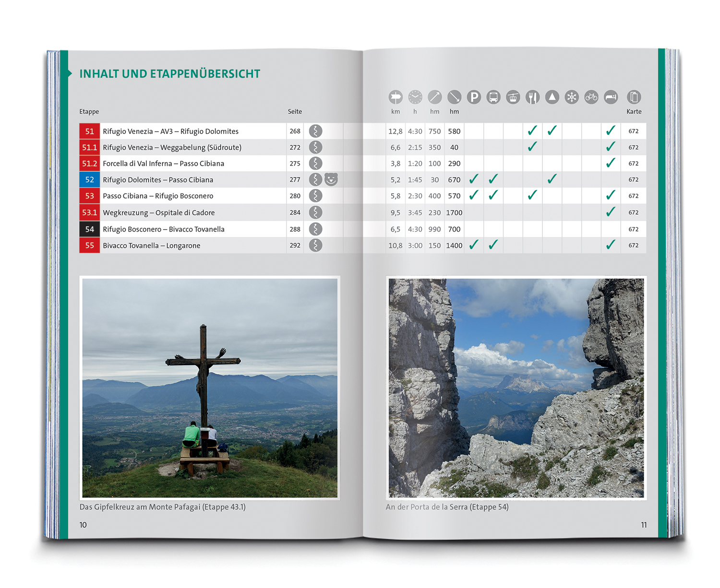720x588 pixels.
Task: Click the accommodation checkmark for stage 53.1
Action: coord(611,212)
